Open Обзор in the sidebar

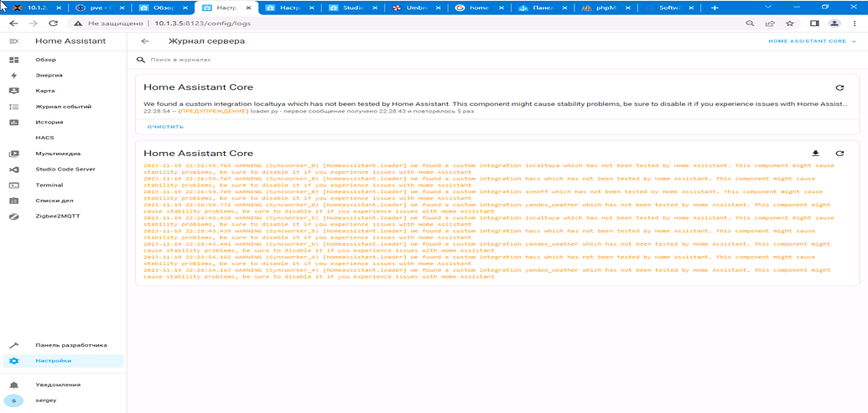coord(63,60)
